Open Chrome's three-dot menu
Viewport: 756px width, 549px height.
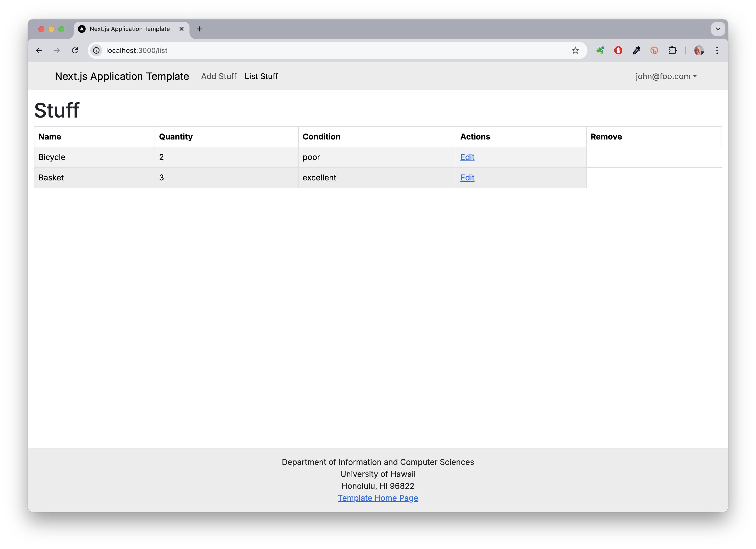[x=717, y=50]
